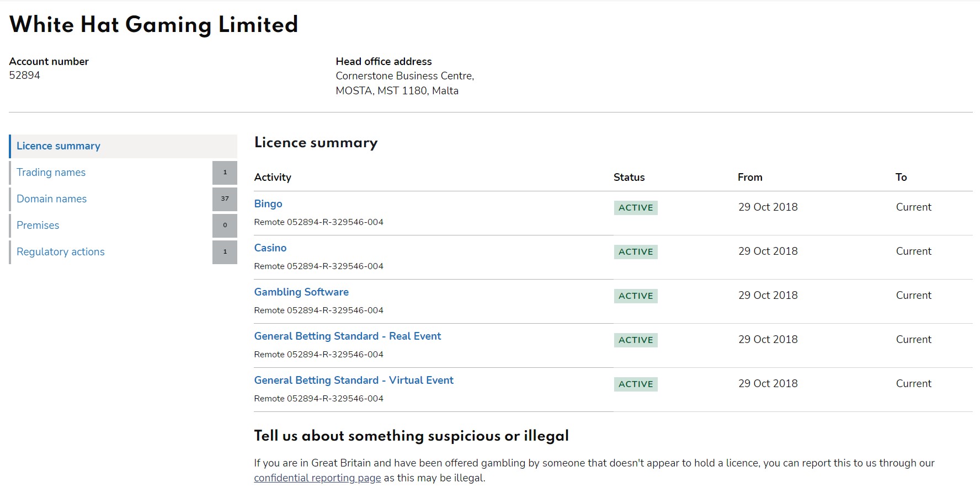This screenshot has width=980, height=493.
Task: Click the From date in Gambling Software row
Action: 768,296
